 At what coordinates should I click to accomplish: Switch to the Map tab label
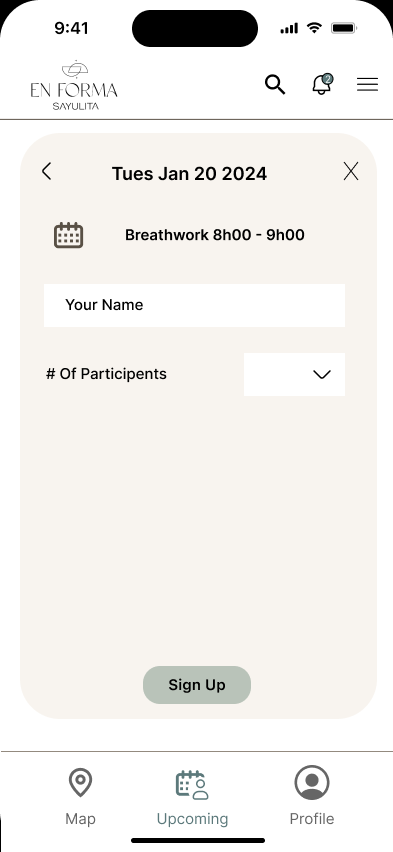(x=80, y=819)
